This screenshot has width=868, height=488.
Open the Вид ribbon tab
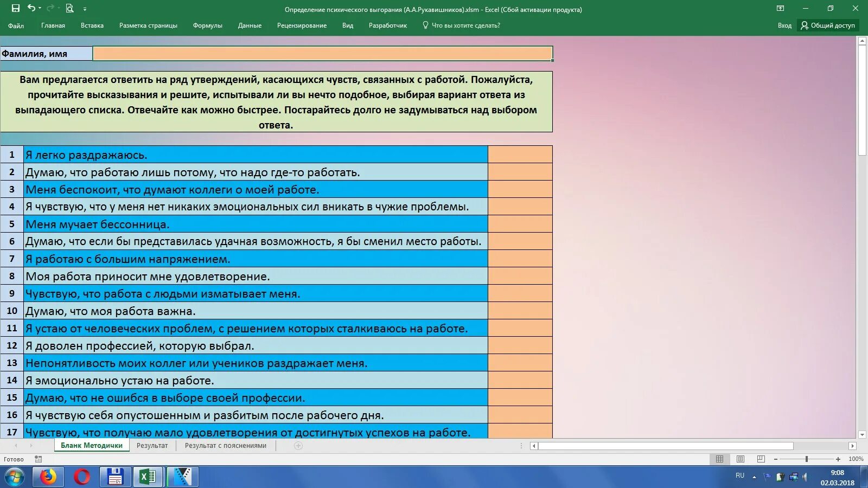point(348,25)
